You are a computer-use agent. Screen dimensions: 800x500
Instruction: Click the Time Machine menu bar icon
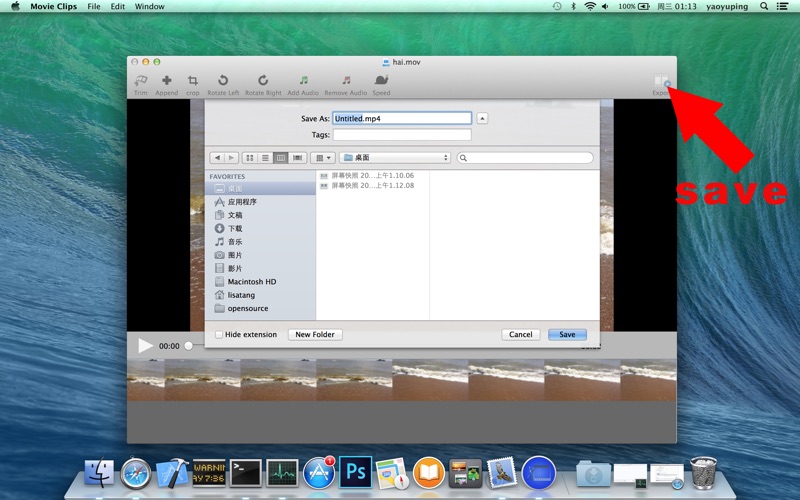[557, 6]
